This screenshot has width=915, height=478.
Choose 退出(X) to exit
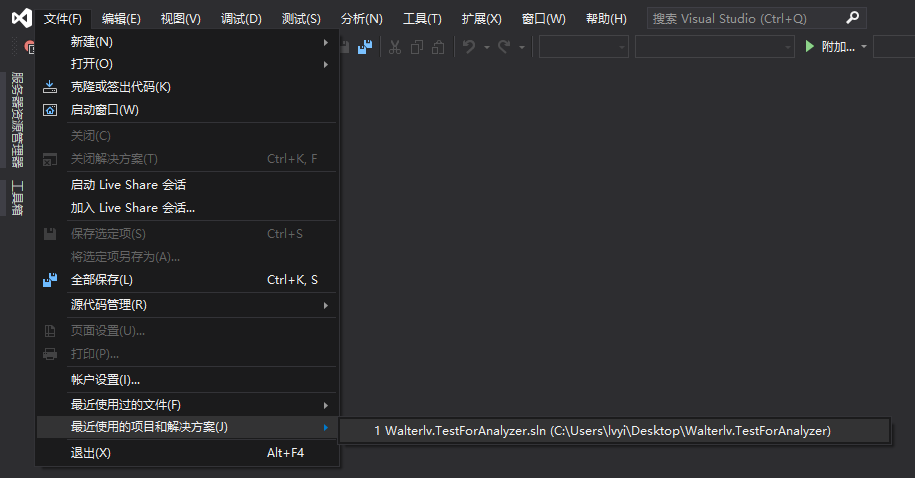(187, 453)
